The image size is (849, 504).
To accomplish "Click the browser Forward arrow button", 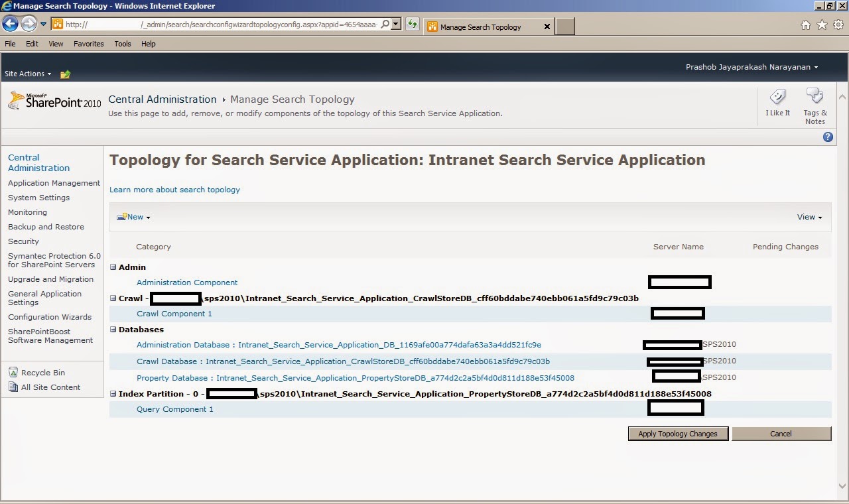I will point(29,25).
